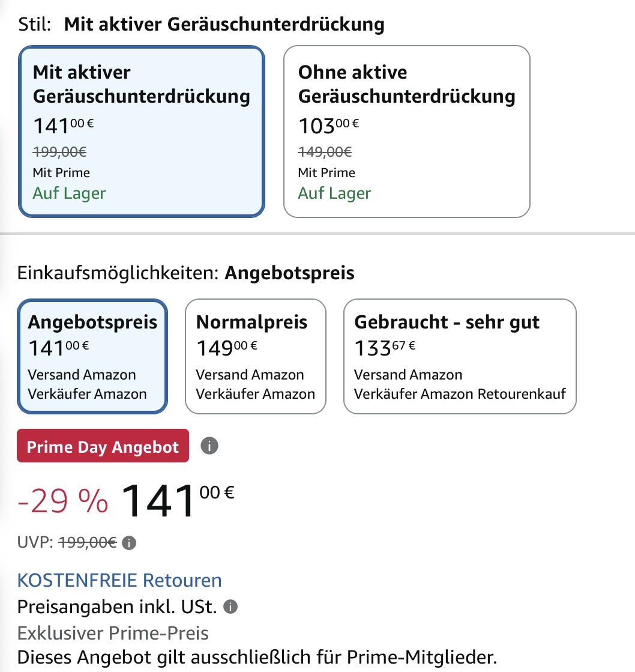The image size is (635, 672).
Task: Choose the Normalpreis 149,00 € option
Action: coord(256,357)
